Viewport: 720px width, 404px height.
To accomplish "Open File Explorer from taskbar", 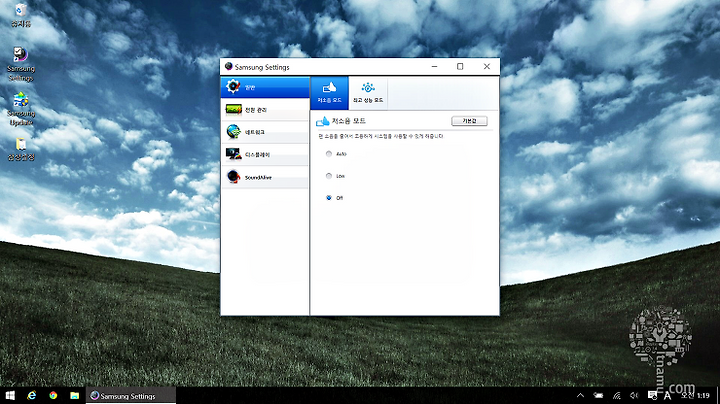I will coord(74,395).
